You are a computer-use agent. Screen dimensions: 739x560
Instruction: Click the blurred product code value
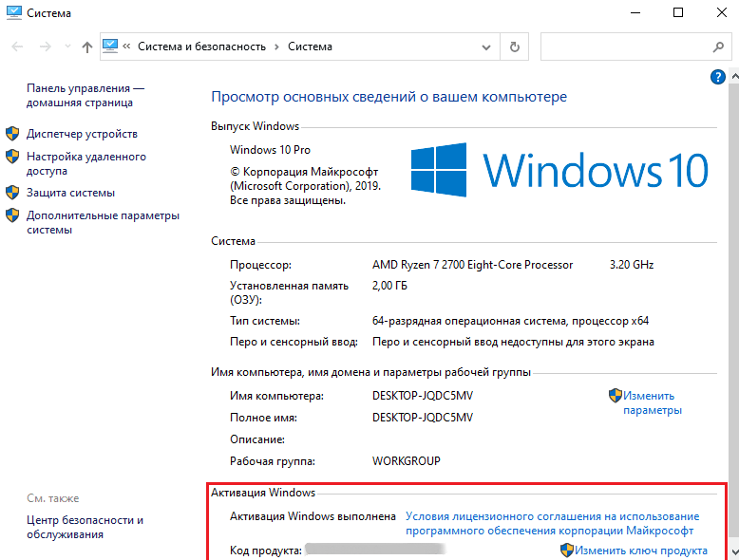(375, 550)
